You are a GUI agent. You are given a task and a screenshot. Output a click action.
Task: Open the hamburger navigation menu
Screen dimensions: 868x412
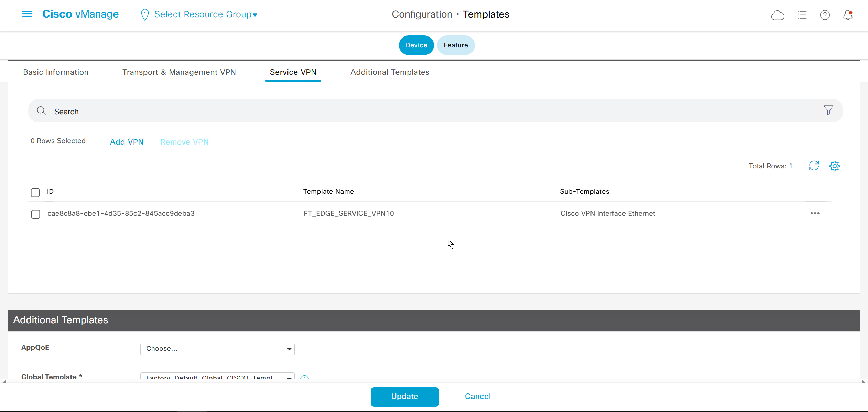click(27, 14)
